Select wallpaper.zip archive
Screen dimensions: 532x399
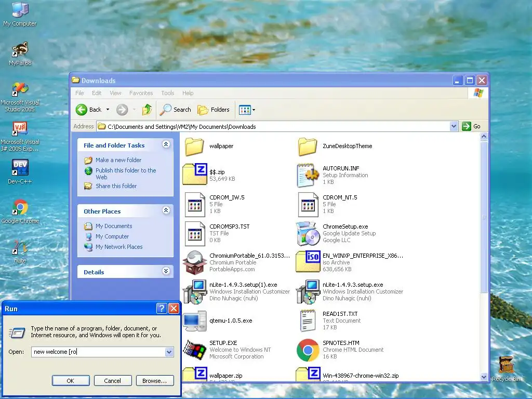pyautogui.click(x=212, y=375)
